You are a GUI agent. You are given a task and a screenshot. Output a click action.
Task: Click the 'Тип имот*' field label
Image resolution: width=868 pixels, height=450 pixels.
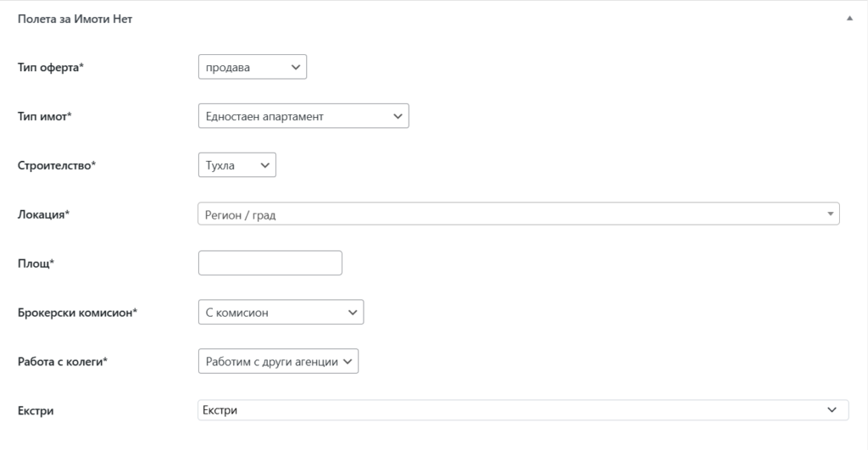45,116
